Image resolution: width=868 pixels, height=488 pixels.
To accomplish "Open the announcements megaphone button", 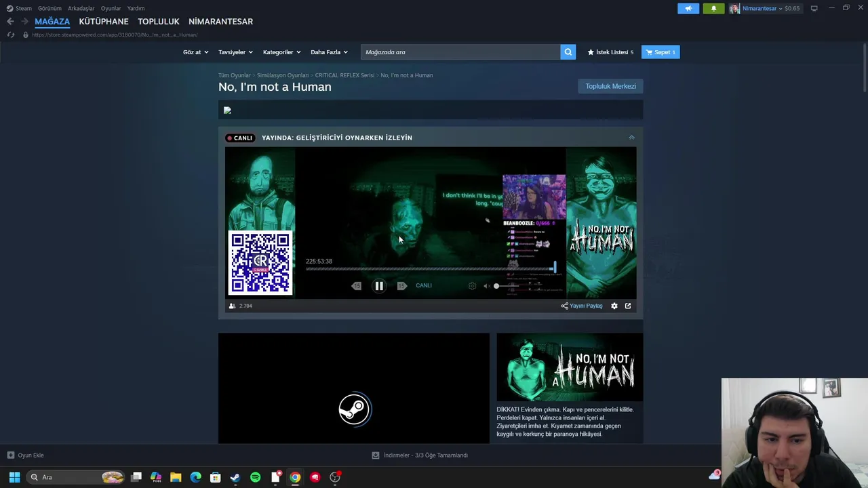I will tap(688, 8).
